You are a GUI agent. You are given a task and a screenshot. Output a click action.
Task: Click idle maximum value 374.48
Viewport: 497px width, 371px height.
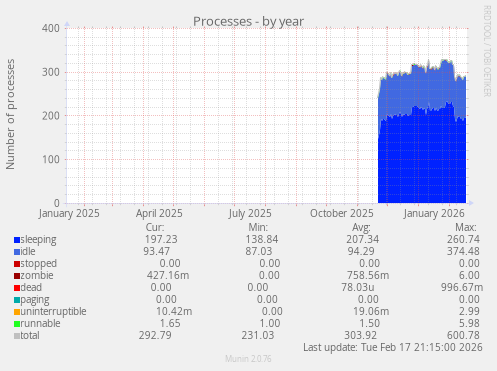click(463, 251)
